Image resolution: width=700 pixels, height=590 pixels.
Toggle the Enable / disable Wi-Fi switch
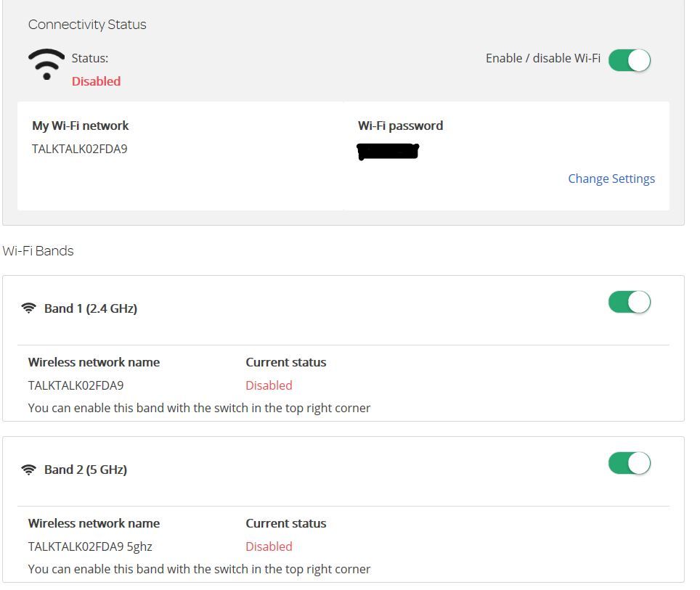630,60
